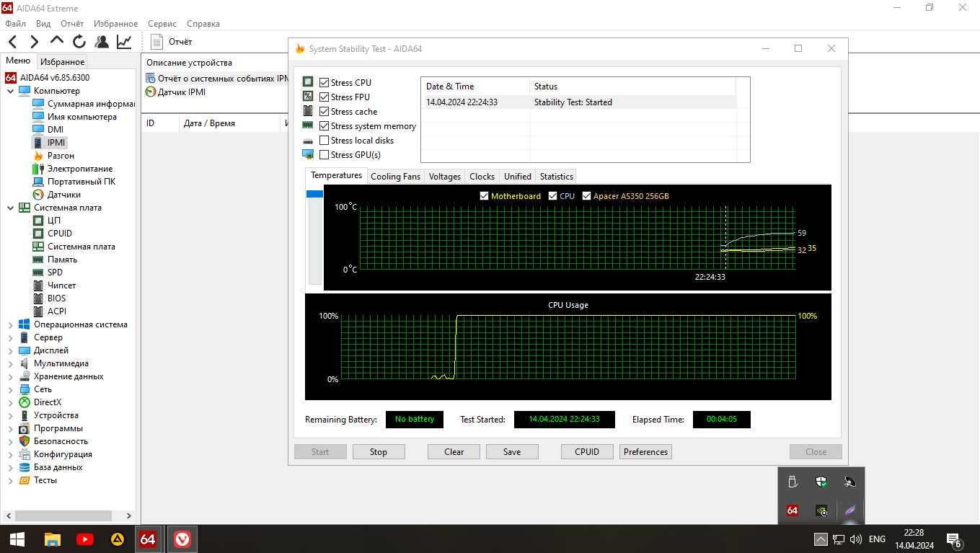The height and width of the screenshot is (553, 980).
Task: Click the NVIDIA tray icon
Action: click(x=821, y=510)
